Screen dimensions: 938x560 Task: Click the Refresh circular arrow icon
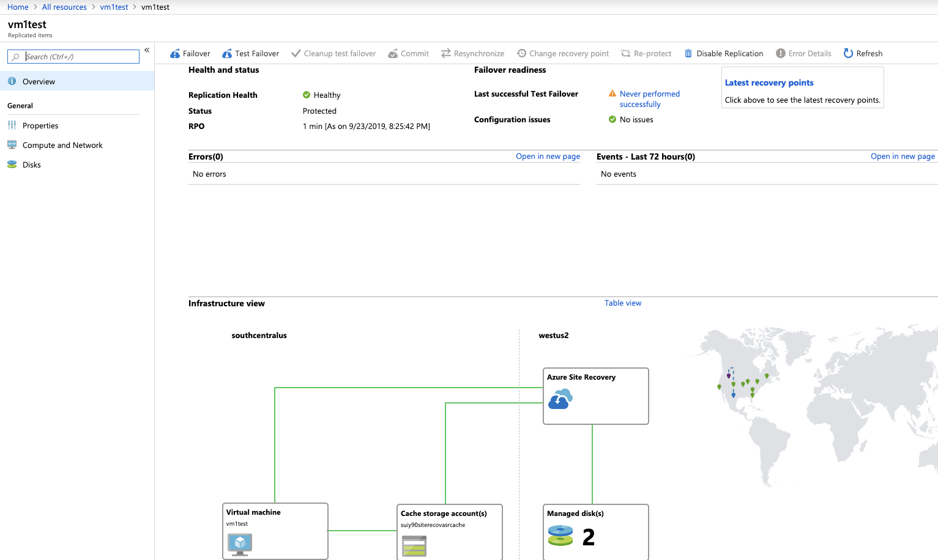[848, 53]
